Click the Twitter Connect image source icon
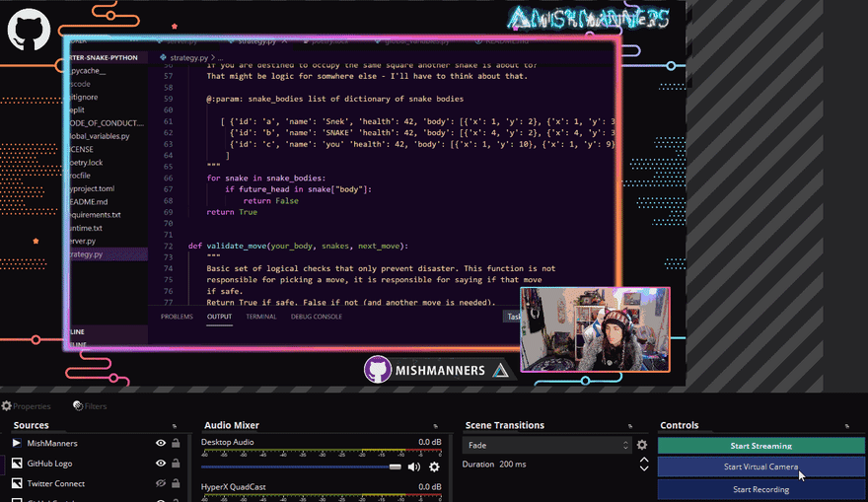868x502 pixels. pyautogui.click(x=17, y=483)
